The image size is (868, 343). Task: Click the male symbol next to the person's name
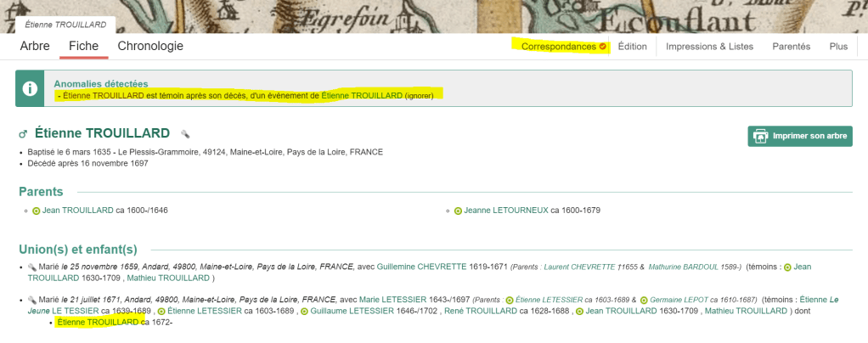(x=24, y=134)
